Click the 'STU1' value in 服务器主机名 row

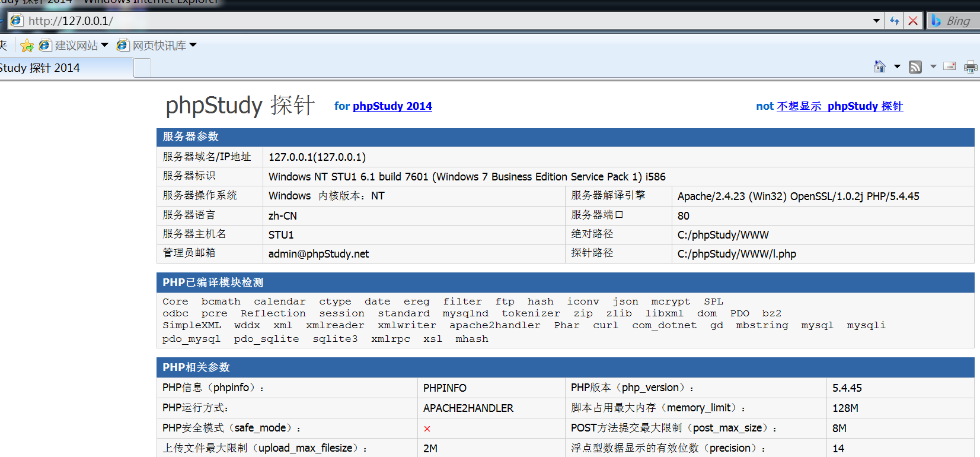(x=281, y=235)
